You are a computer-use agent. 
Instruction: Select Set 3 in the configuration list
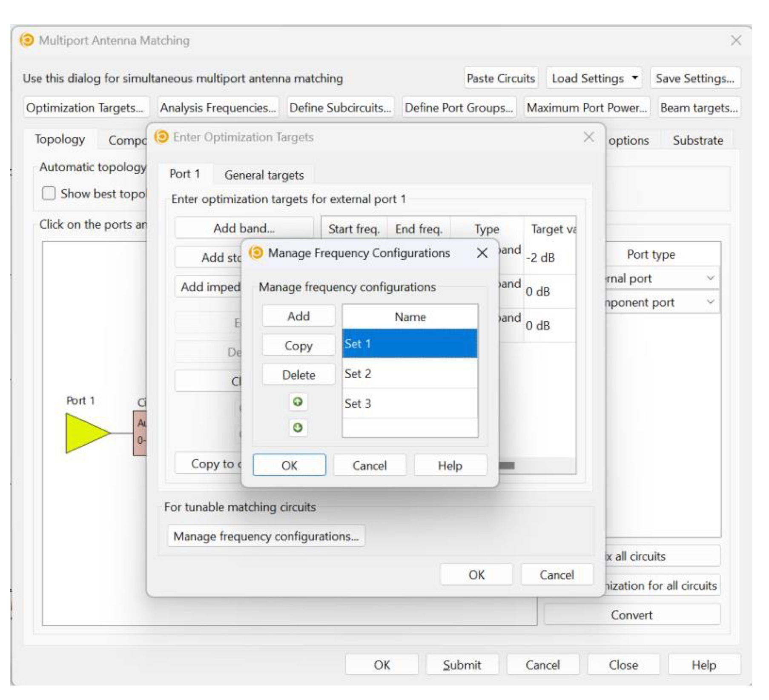(x=410, y=403)
